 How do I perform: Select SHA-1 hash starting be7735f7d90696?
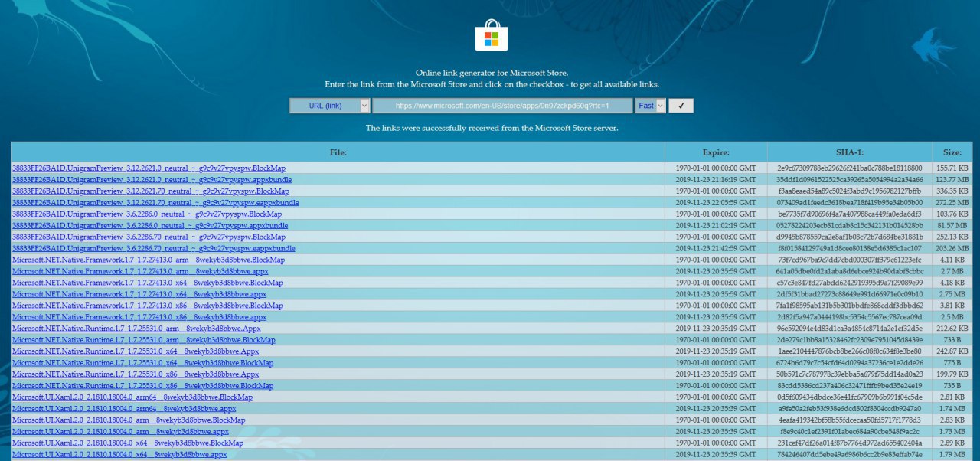click(850, 214)
